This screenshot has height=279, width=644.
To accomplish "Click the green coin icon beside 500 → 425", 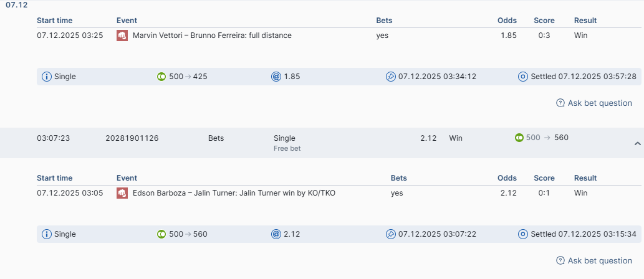I will (x=161, y=77).
